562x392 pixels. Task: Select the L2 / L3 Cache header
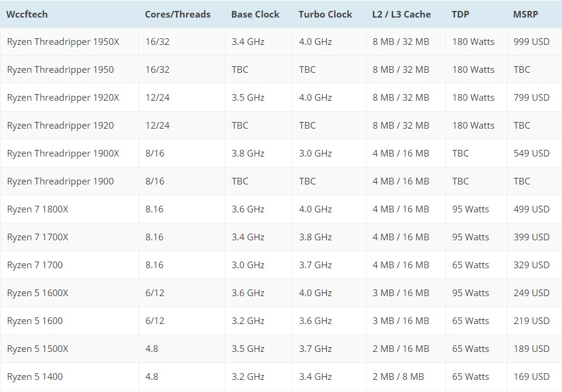[x=401, y=14]
